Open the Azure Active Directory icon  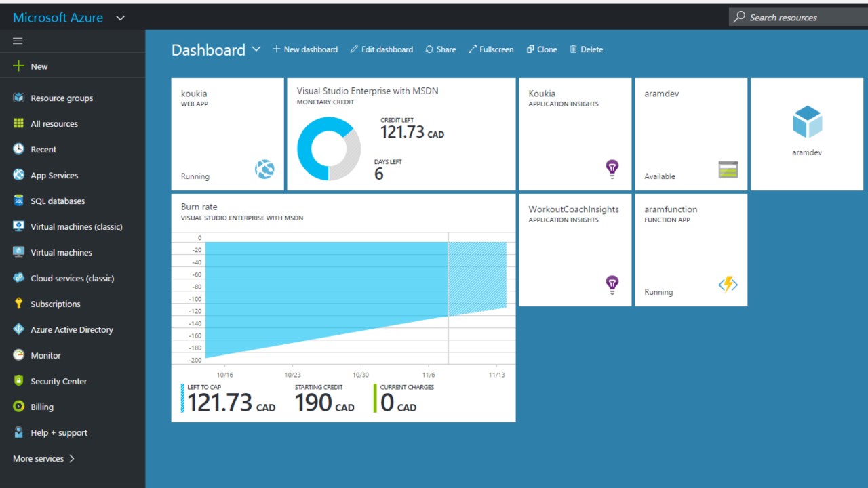pos(18,329)
